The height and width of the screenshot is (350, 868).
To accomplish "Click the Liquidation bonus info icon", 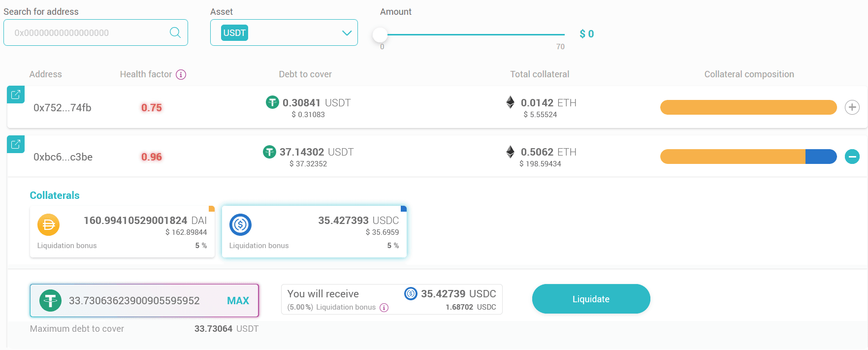I will coord(384,308).
